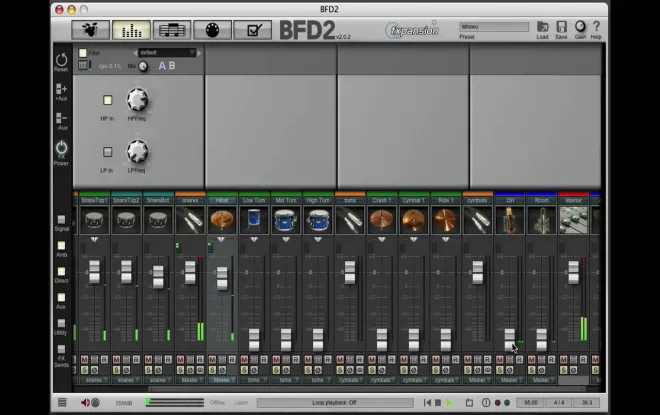Open the drum kit page icon
The image size is (660, 415).
tap(90, 29)
